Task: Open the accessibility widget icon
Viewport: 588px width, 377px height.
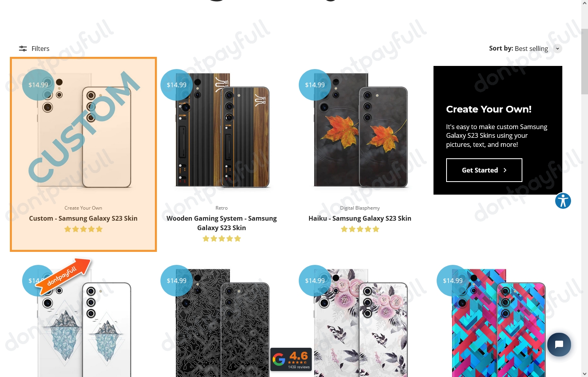Action: (x=563, y=201)
